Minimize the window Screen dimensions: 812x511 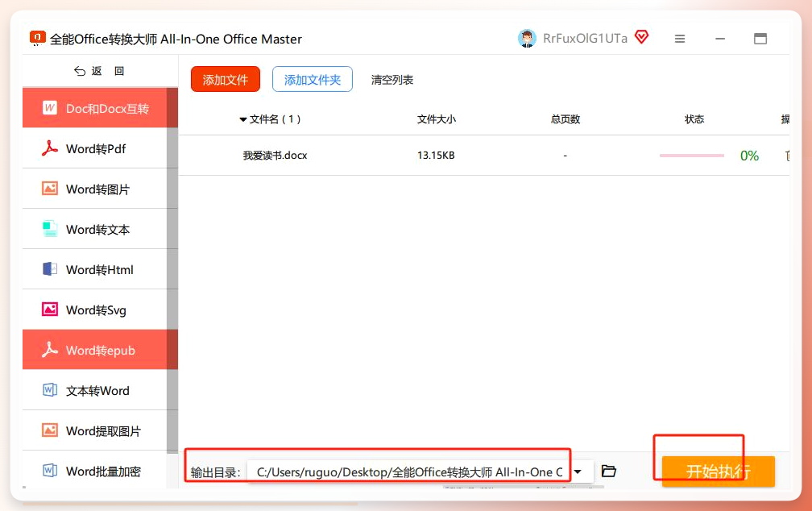pos(720,39)
